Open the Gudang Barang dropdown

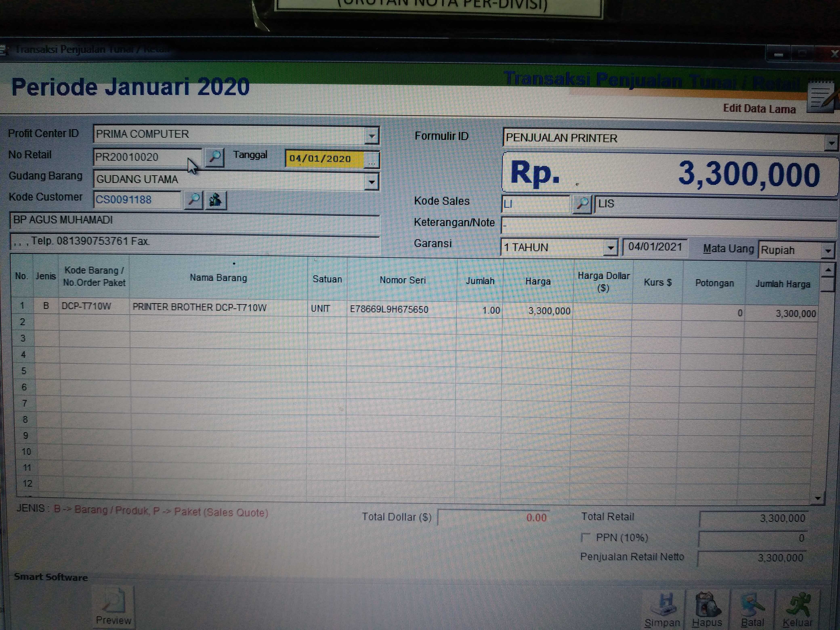tap(372, 182)
